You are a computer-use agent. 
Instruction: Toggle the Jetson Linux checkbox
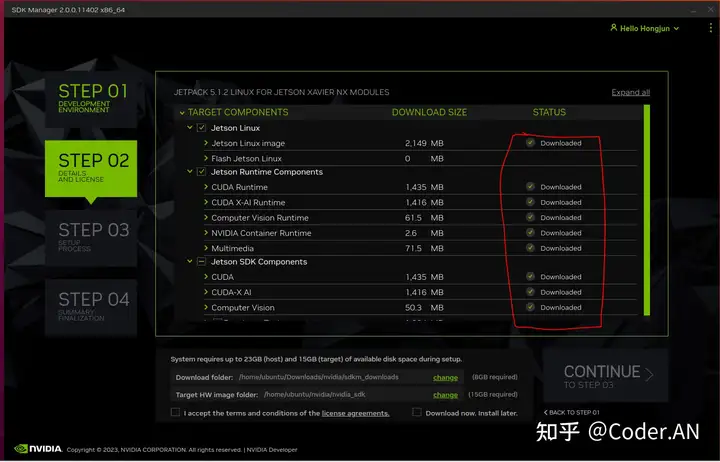point(201,128)
